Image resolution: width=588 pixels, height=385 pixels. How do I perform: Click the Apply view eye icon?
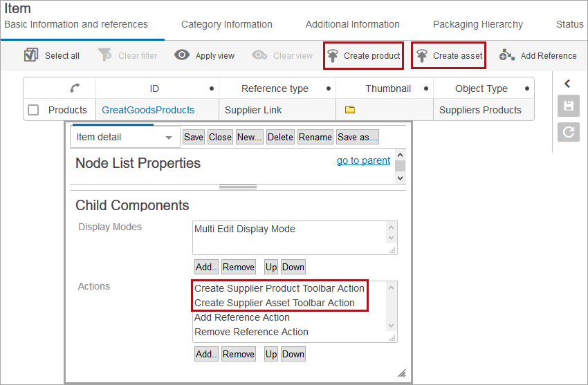[x=182, y=55]
